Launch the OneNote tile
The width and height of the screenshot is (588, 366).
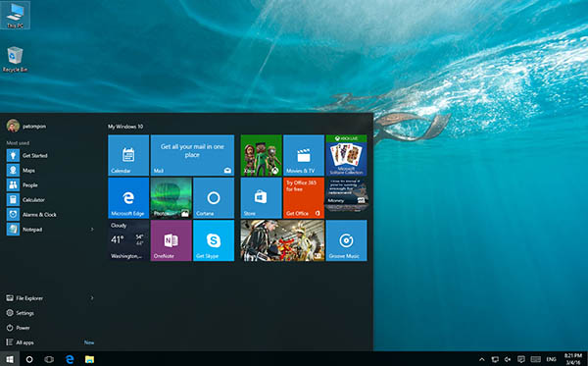[171, 240]
